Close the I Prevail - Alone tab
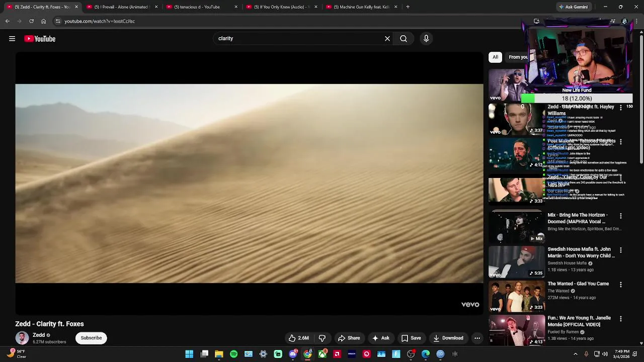This screenshot has width=644, height=362. tap(156, 7)
